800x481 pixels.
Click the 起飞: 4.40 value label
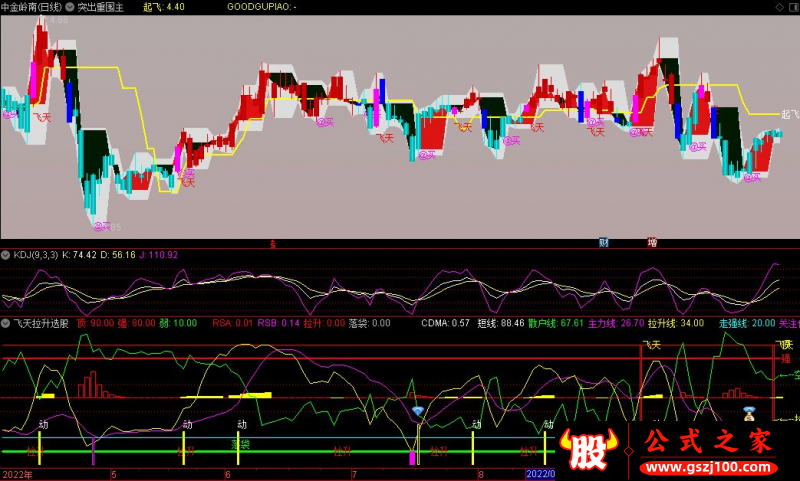164,6
